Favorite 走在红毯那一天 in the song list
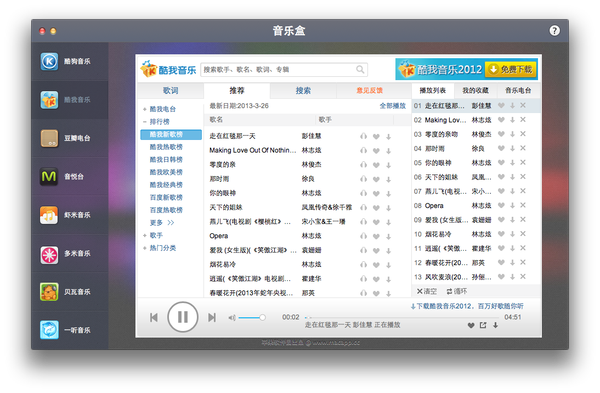Viewport: 600px width, 393px height. (376, 137)
